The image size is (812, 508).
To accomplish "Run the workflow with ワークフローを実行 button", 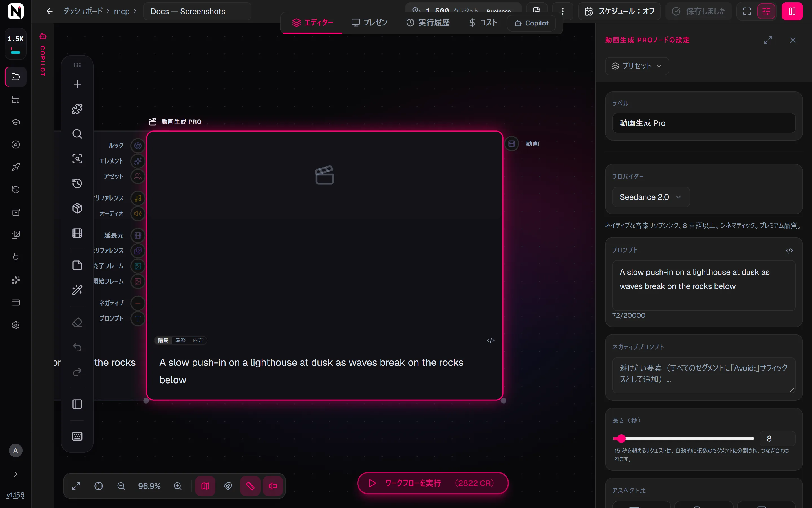I will 433,483.
